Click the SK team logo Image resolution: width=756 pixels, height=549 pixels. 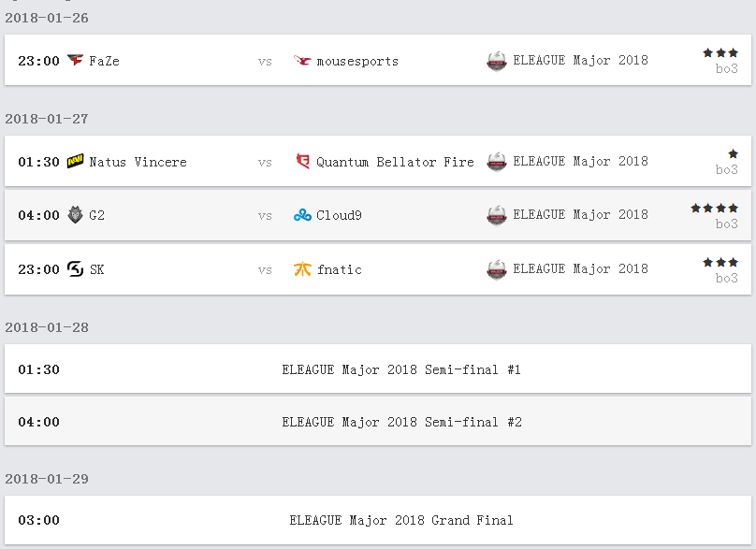point(75,268)
